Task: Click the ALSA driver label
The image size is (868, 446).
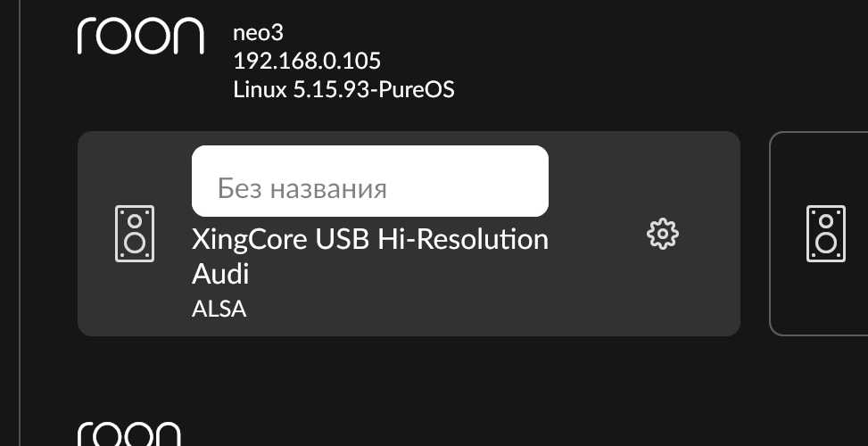Action: tap(219, 310)
